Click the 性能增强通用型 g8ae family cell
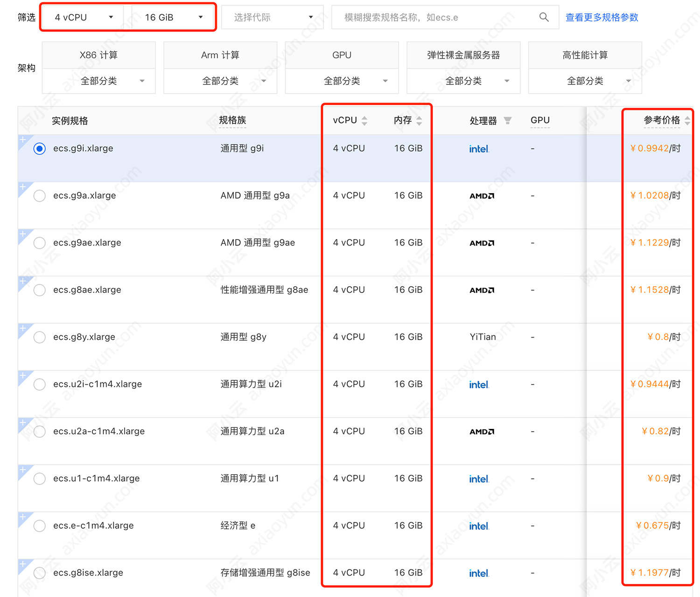 pos(264,290)
